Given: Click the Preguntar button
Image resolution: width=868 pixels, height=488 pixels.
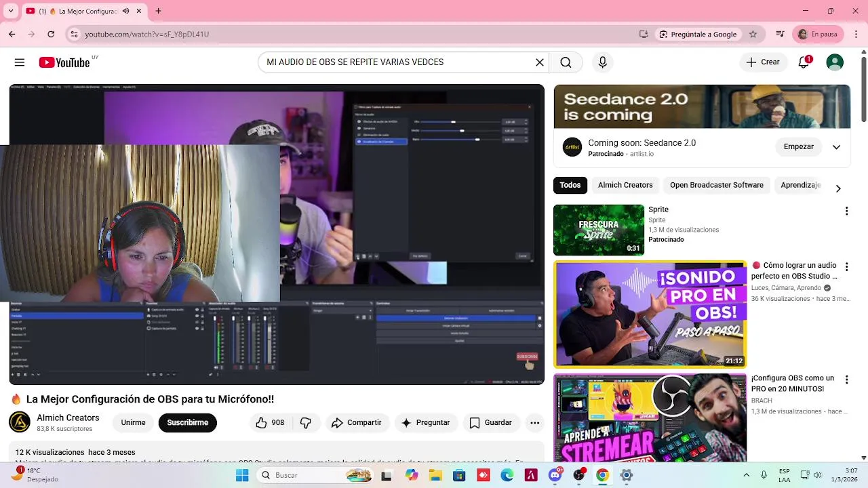Looking at the screenshot, I should pos(426,423).
